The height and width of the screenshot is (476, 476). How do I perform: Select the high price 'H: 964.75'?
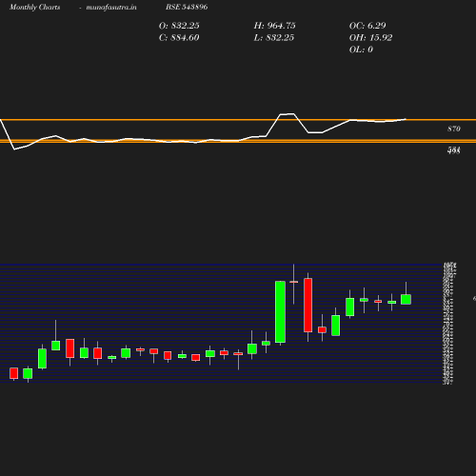pyautogui.click(x=275, y=26)
